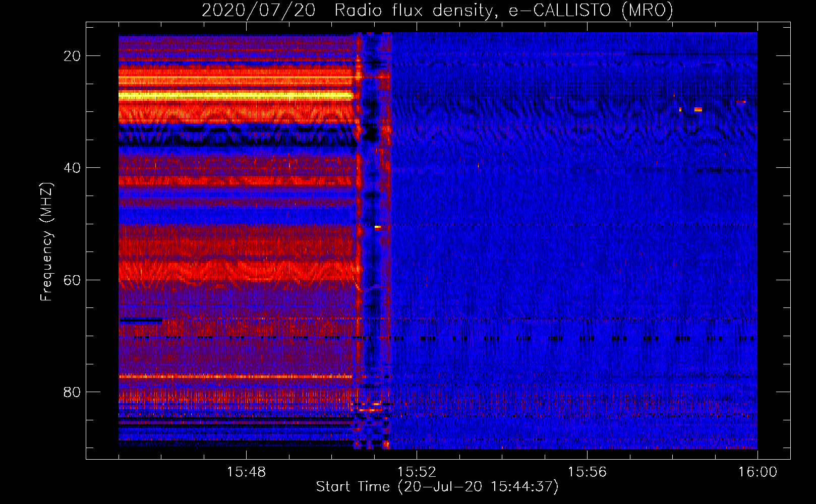Click the 20 MHz frequency tick label
816x504 pixels.
tap(73, 56)
